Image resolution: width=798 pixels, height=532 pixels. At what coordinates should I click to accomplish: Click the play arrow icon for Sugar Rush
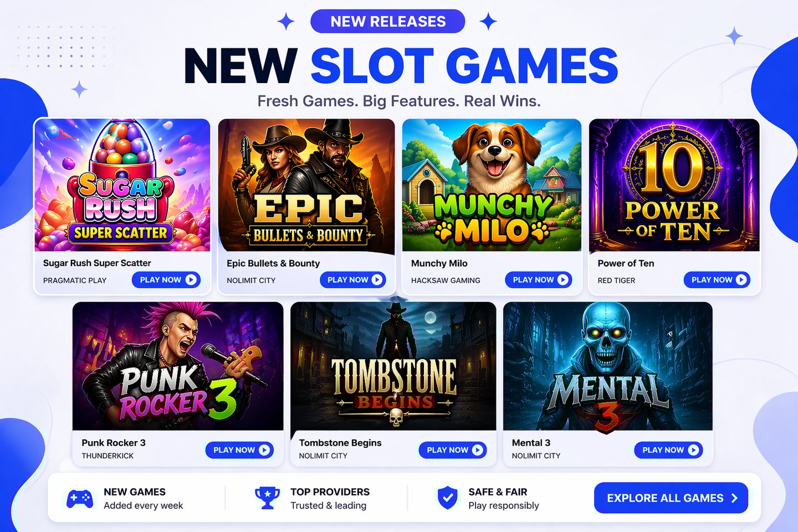tap(191, 280)
